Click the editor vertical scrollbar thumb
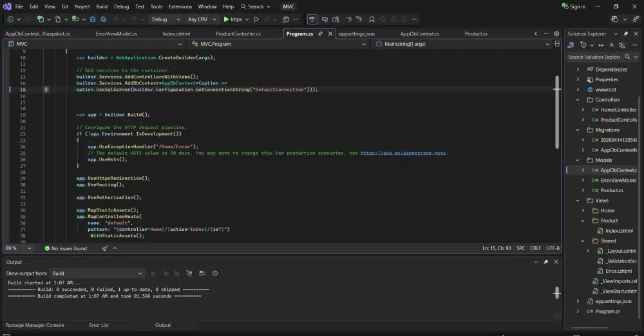This screenshot has height=336, width=644. click(557, 112)
